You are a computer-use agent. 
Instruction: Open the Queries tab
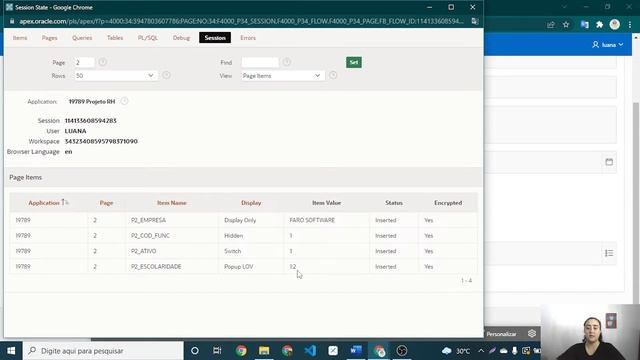(x=82, y=38)
